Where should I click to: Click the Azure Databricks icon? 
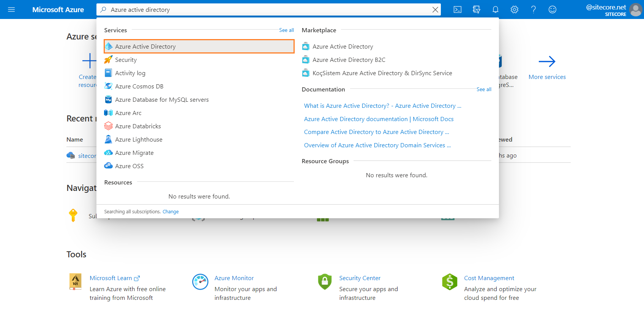pos(108,126)
